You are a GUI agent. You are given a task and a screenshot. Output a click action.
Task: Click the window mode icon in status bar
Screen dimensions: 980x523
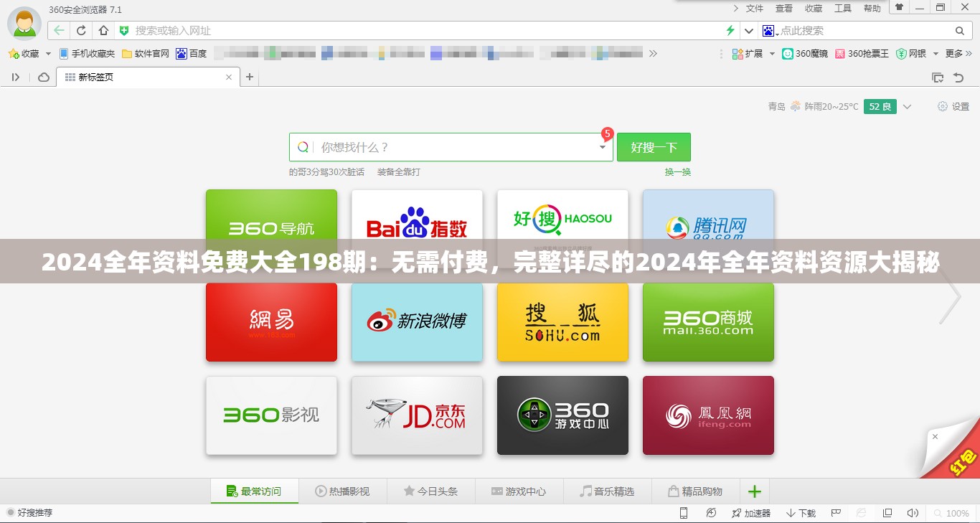[887, 513]
